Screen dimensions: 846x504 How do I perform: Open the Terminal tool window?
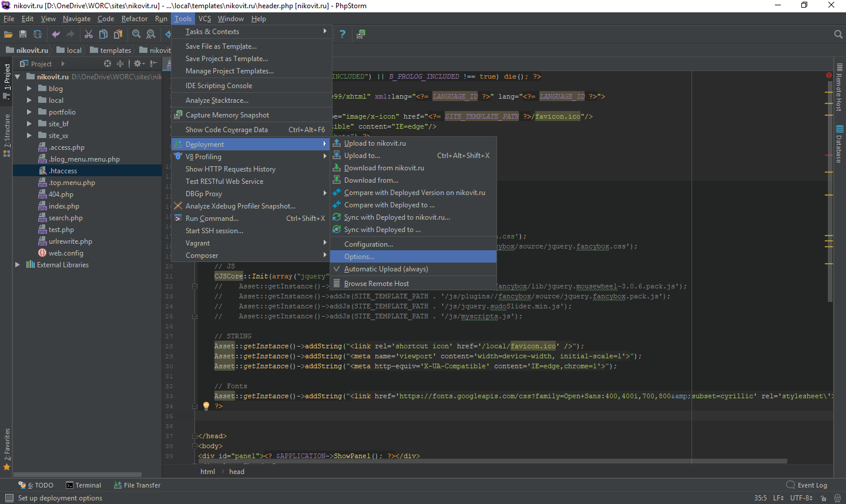[x=83, y=485]
